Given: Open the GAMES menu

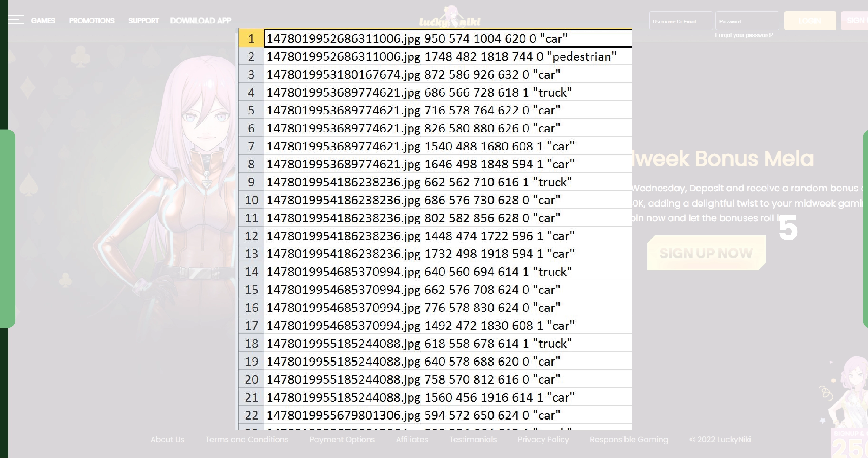Looking at the screenshot, I should tap(43, 21).
